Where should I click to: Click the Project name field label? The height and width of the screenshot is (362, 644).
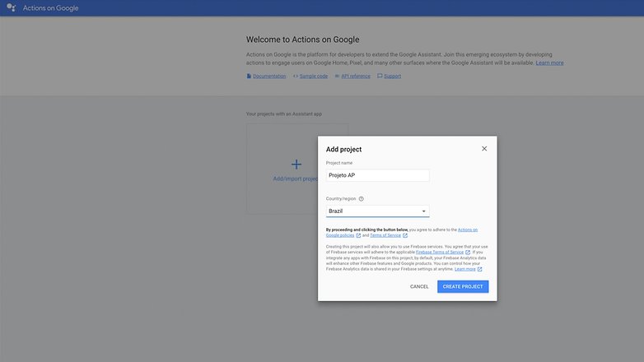coord(338,163)
